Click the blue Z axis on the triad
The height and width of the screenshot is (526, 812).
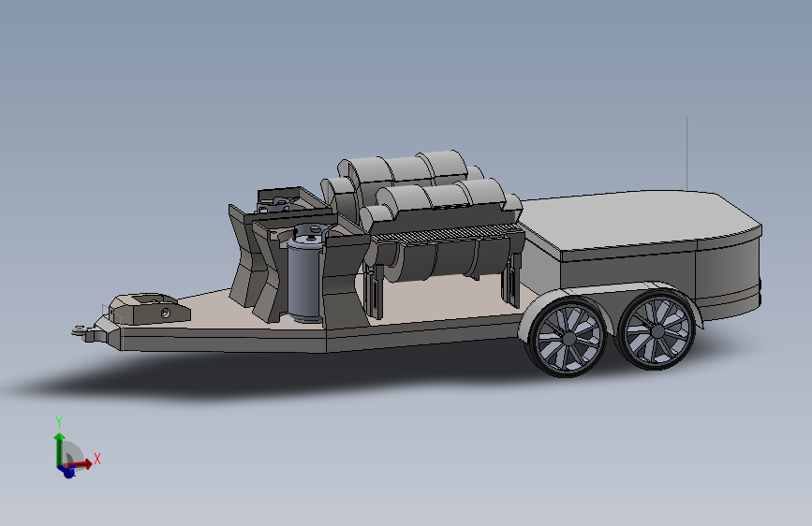[67, 470]
